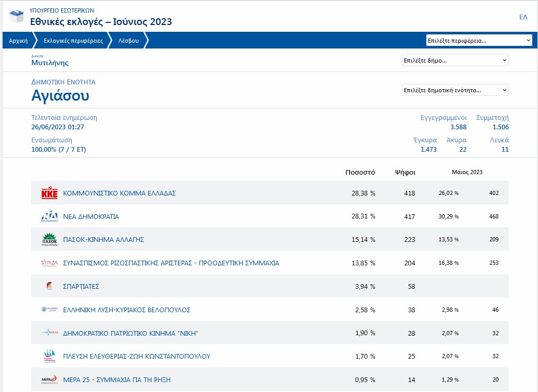Open ΚΟΜΜΟΥΝΙΣΤΙΚΟ ΚΟΜΜΑ ΕΛΛΑΔΑΣ party results
This screenshot has width=538, height=392.
tap(119, 193)
